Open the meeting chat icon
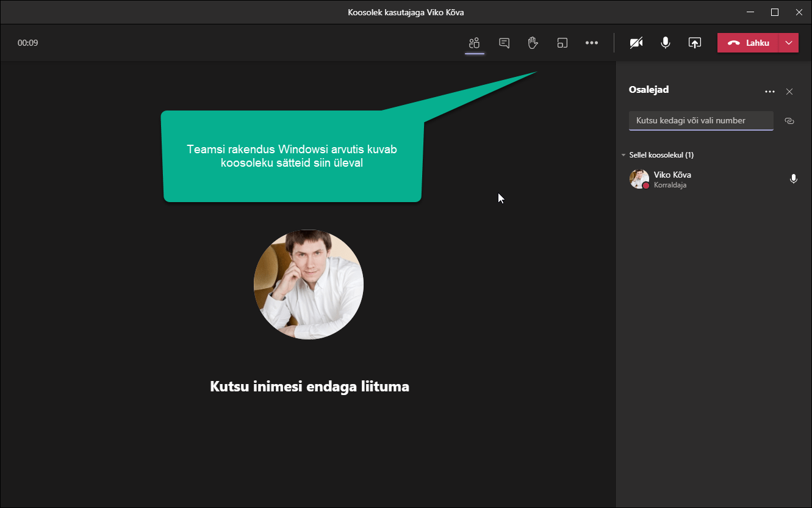 (504, 43)
